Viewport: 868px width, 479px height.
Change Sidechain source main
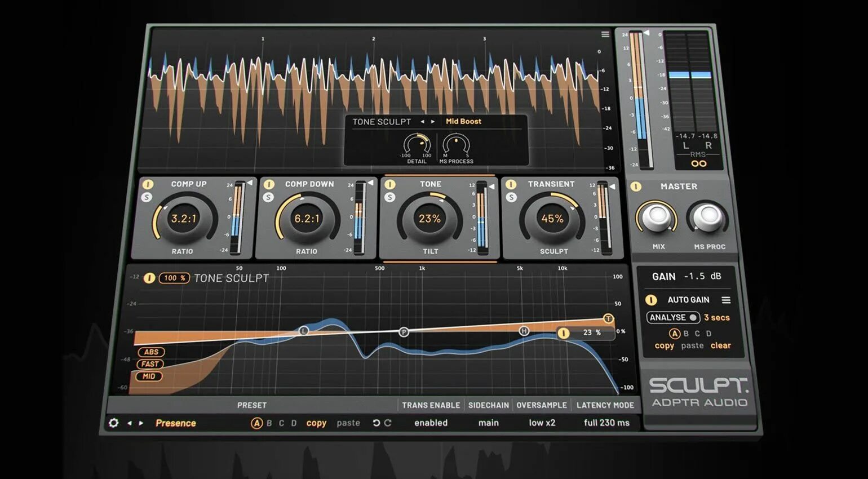point(488,423)
